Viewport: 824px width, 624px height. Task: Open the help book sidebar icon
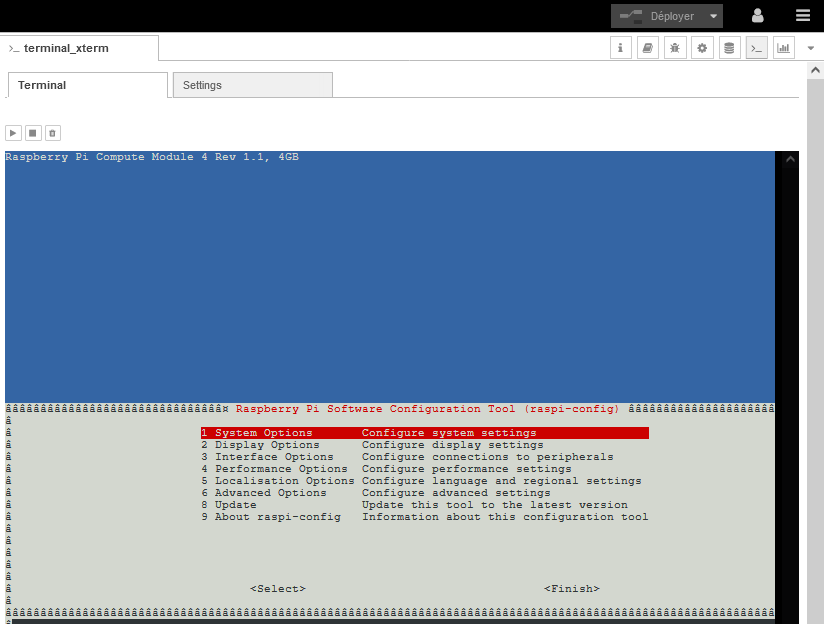tap(648, 48)
